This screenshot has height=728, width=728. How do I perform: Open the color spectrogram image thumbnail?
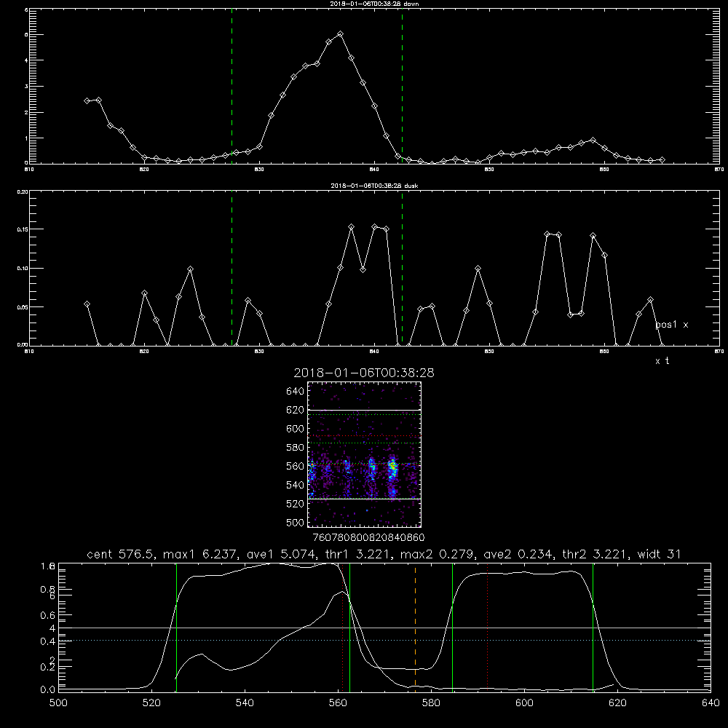coord(364,454)
